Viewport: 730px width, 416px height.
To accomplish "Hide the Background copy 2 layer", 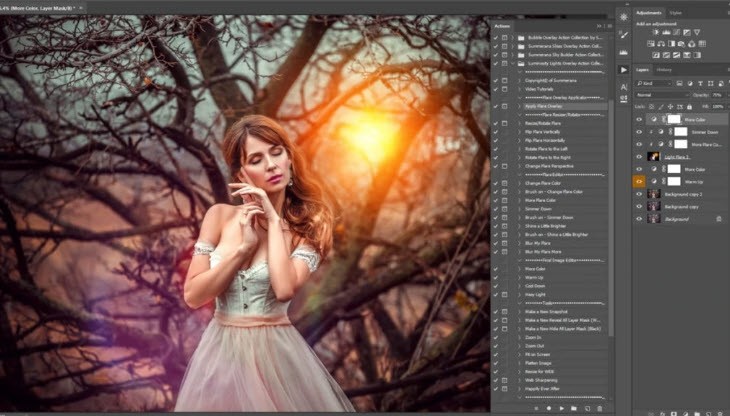I will pos(639,194).
